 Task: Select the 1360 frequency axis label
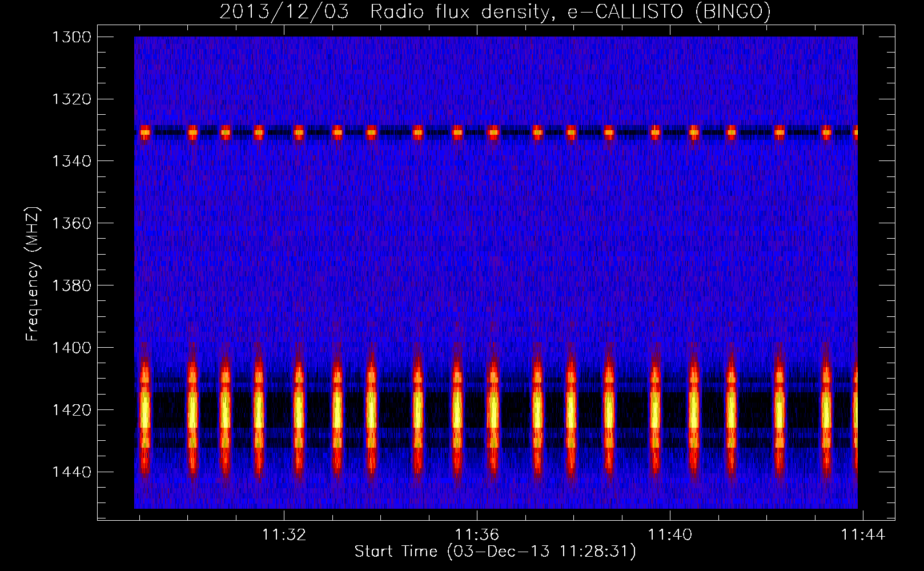pyautogui.click(x=71, y=223)
